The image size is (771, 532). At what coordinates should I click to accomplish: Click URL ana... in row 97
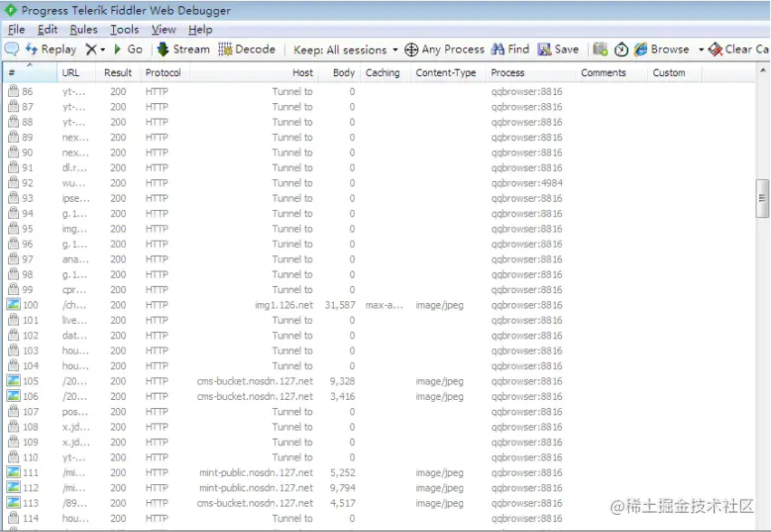75,259
